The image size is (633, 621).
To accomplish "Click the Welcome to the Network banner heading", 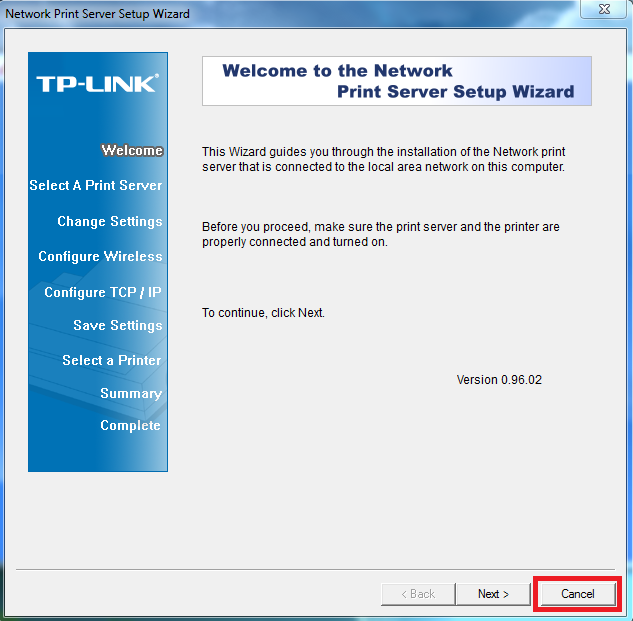I will click(397, 81).
